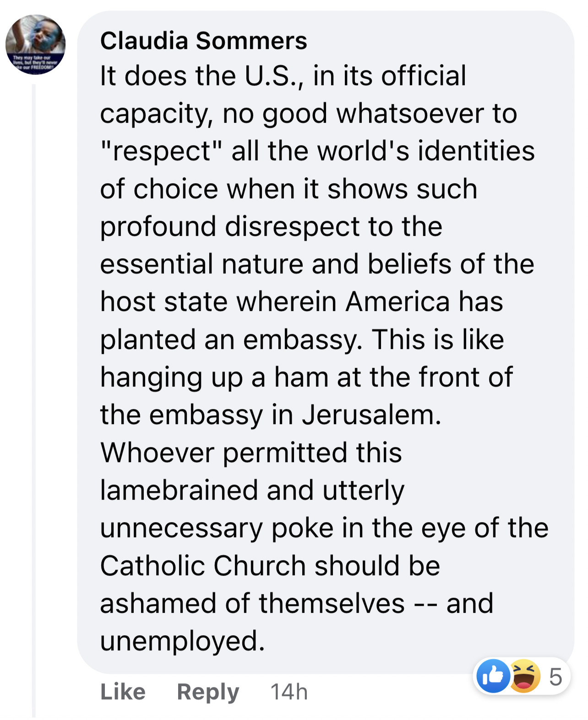Image resolution: width=588 pixels, height=720 pixels.
Task: Like Claudia Sommers' comment
Action: pyautogui.click(x=123, y=692)
